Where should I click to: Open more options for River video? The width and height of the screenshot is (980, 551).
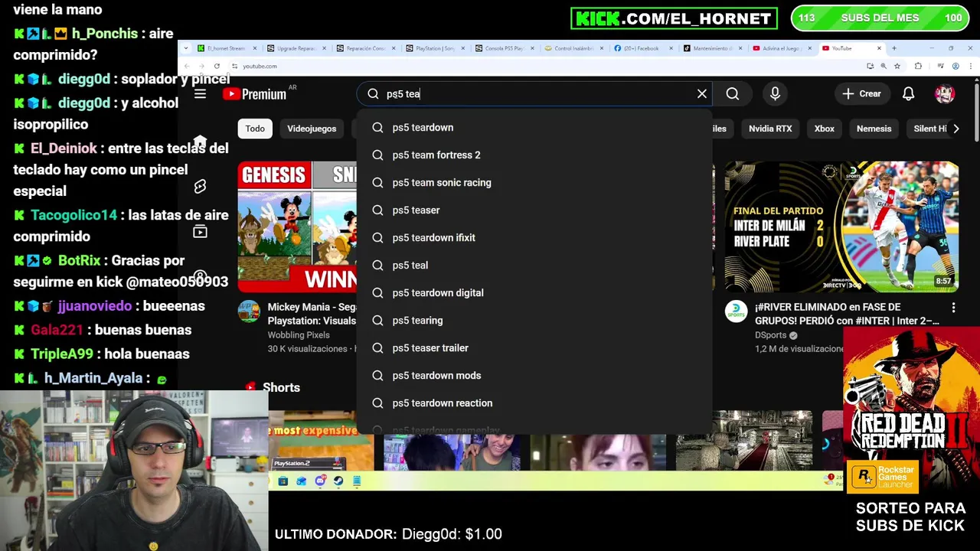[953, 308]
